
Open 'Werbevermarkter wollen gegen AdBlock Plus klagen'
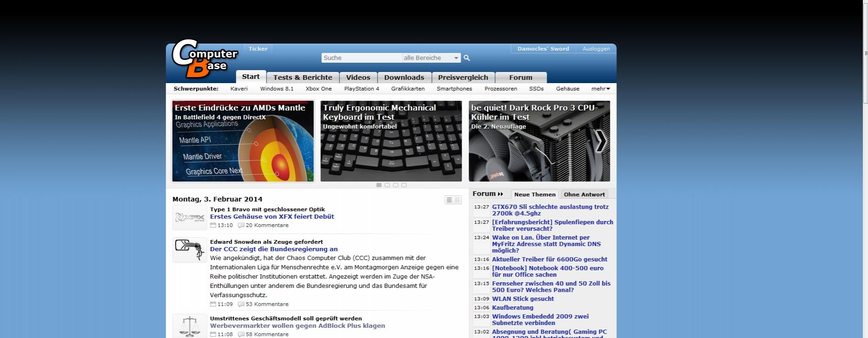tap(298, 325)
